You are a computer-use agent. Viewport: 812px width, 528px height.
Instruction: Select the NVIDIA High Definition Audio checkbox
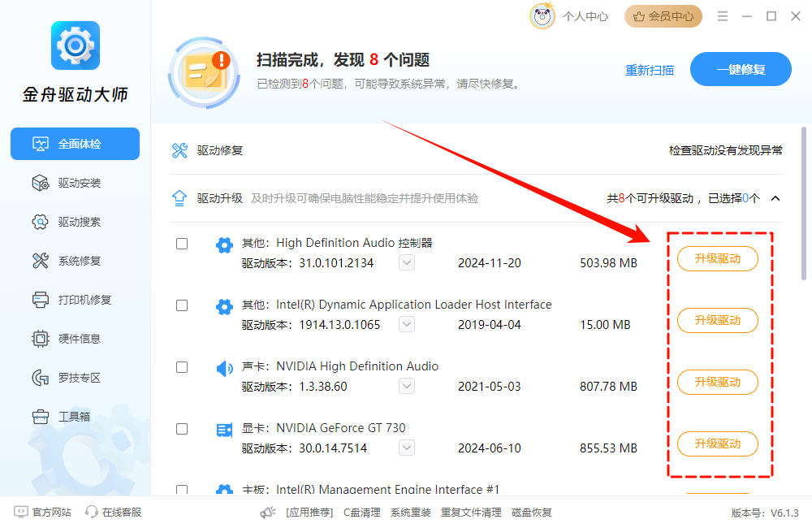182,367
